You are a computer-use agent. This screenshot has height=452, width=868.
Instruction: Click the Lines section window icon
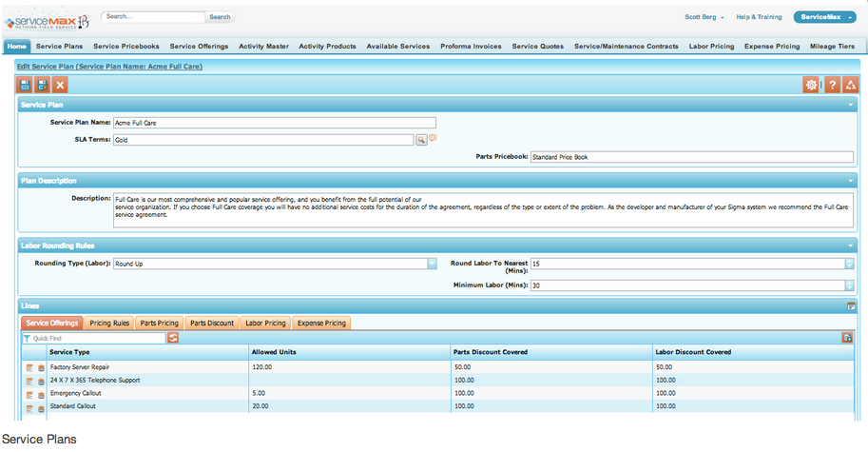coord(852,305)
